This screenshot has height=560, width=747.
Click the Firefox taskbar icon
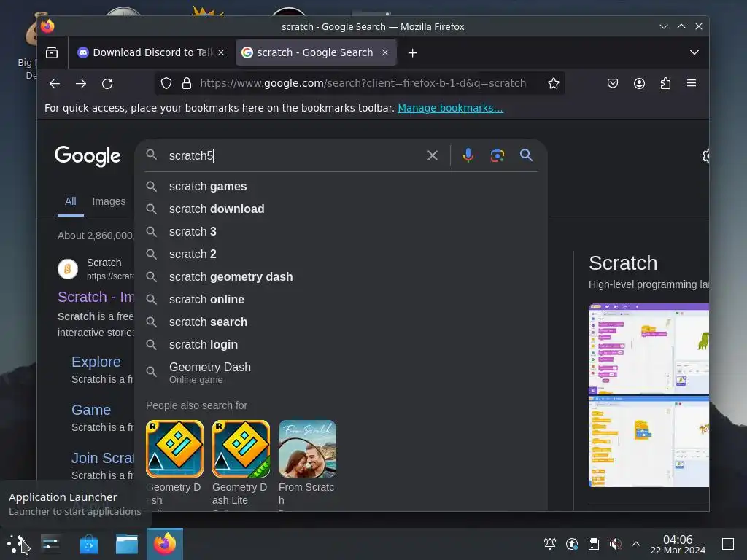click(x=165, y=544)
